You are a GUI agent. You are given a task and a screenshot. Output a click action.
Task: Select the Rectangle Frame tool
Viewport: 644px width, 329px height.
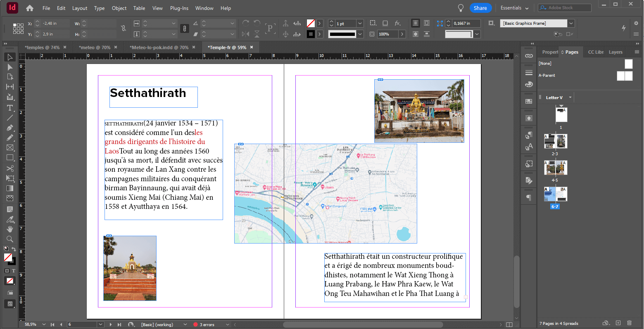click(x=10, y=148)
